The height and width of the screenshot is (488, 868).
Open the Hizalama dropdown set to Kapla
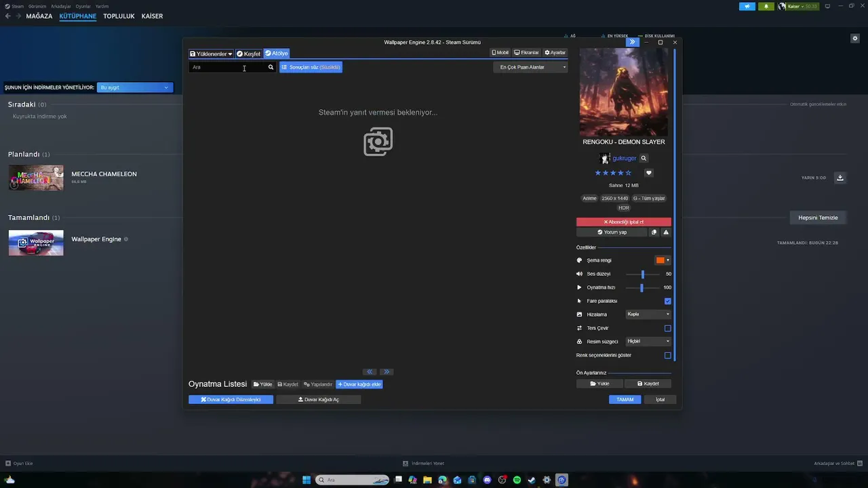tap(648, 314)
